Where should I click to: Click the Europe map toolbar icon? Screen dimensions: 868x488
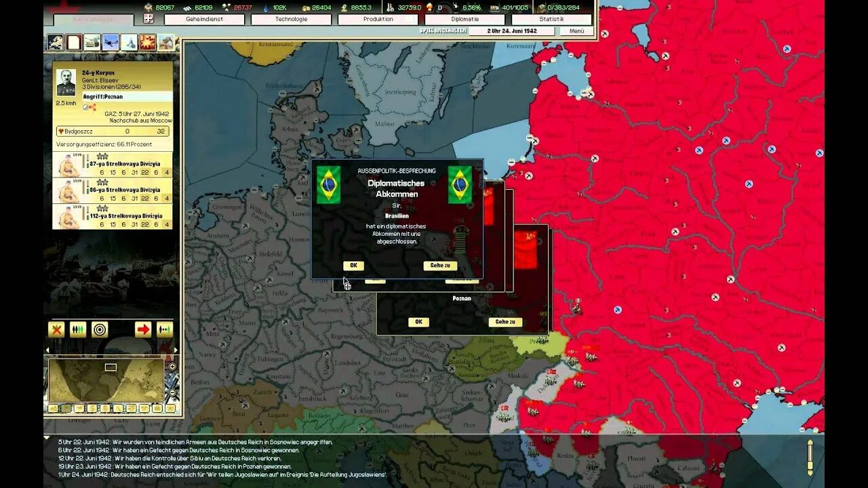[x=56, y=43]
